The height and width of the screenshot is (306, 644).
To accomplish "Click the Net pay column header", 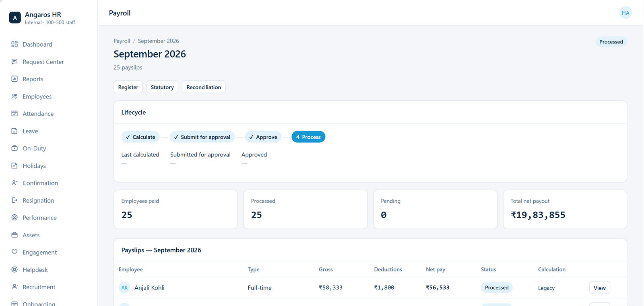I will point(436,269).
